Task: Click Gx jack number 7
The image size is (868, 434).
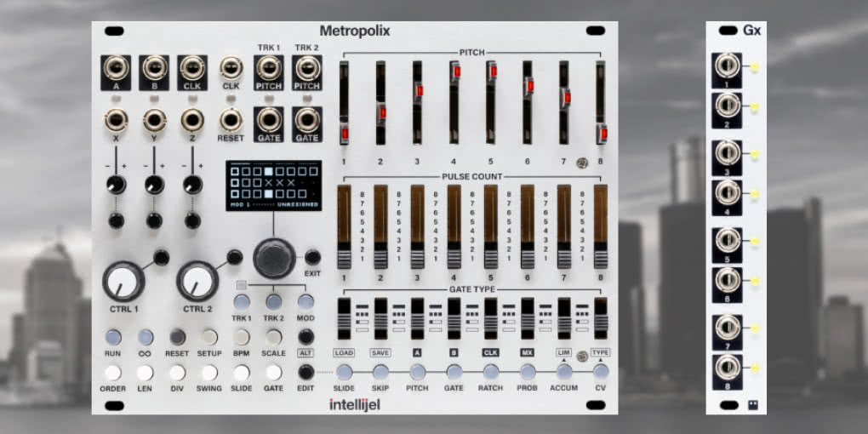Action: tap(728, 327)
